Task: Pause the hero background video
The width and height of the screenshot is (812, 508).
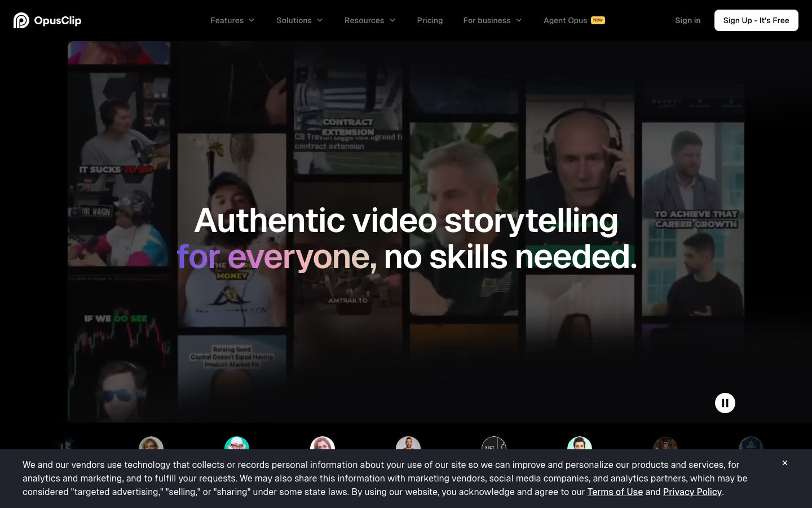Action: [x=725, y=403]
